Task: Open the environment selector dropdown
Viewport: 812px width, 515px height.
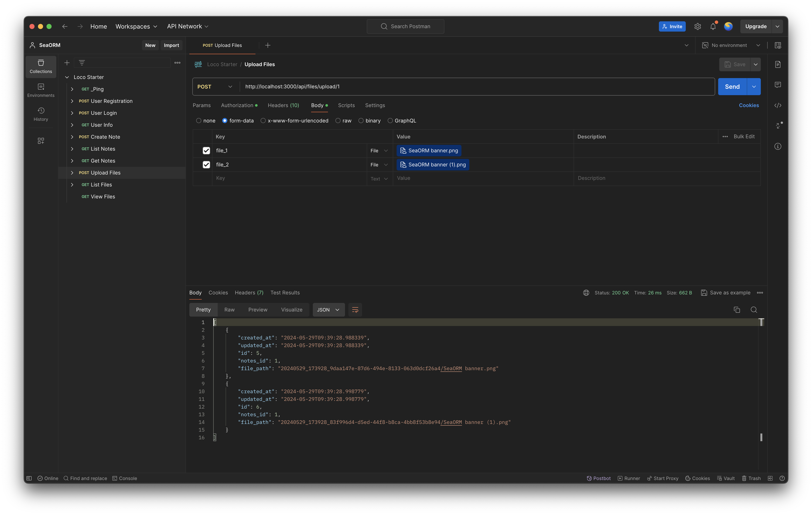Action: (x=730, y=45)
